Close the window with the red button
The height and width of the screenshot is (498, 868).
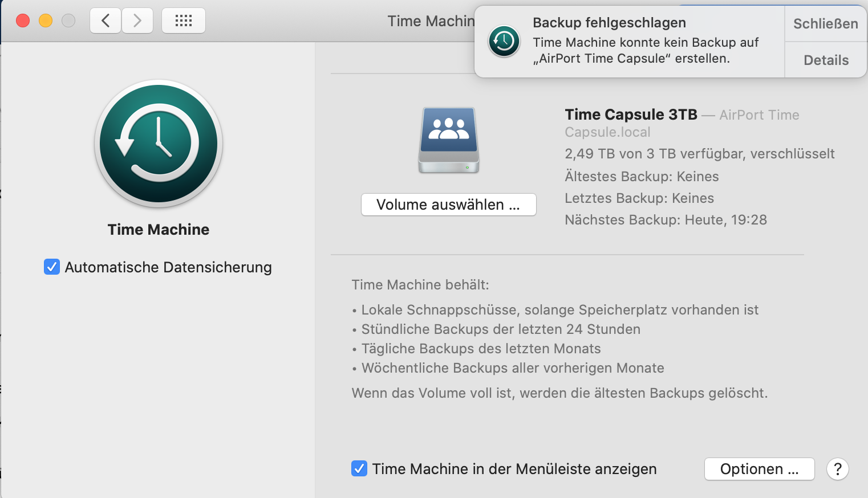point(23,21)
